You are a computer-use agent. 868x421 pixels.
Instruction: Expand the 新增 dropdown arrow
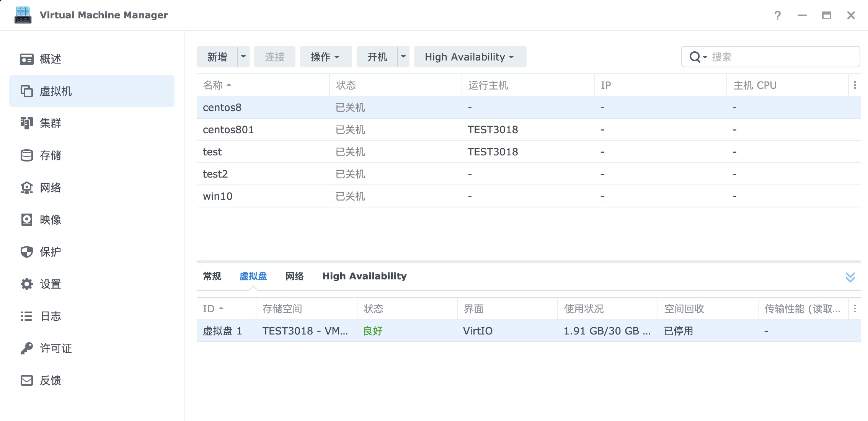[x=243, y=57]
